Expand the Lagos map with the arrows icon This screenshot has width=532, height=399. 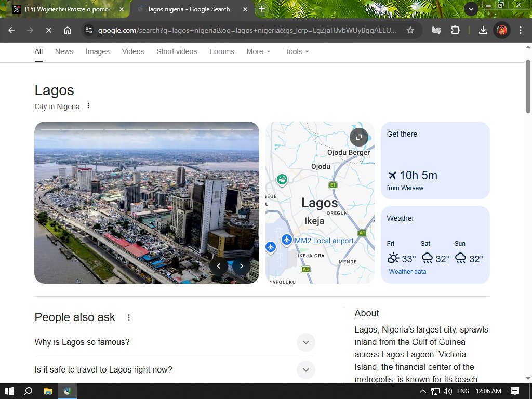point(358,137)
